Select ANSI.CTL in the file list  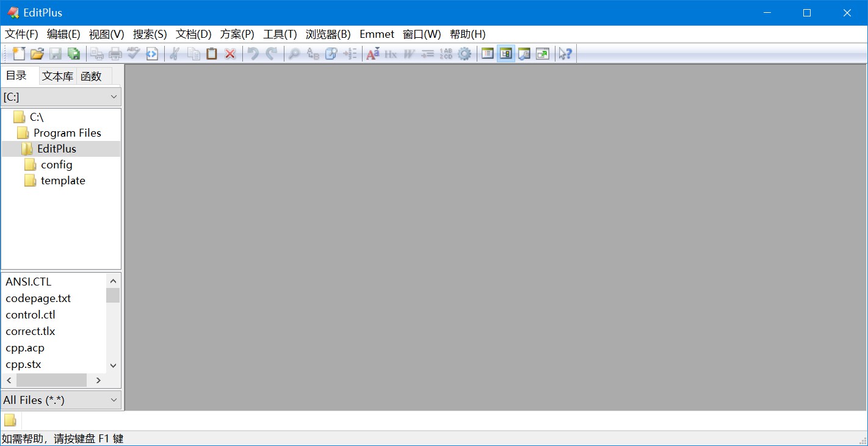tap(29, 282)
